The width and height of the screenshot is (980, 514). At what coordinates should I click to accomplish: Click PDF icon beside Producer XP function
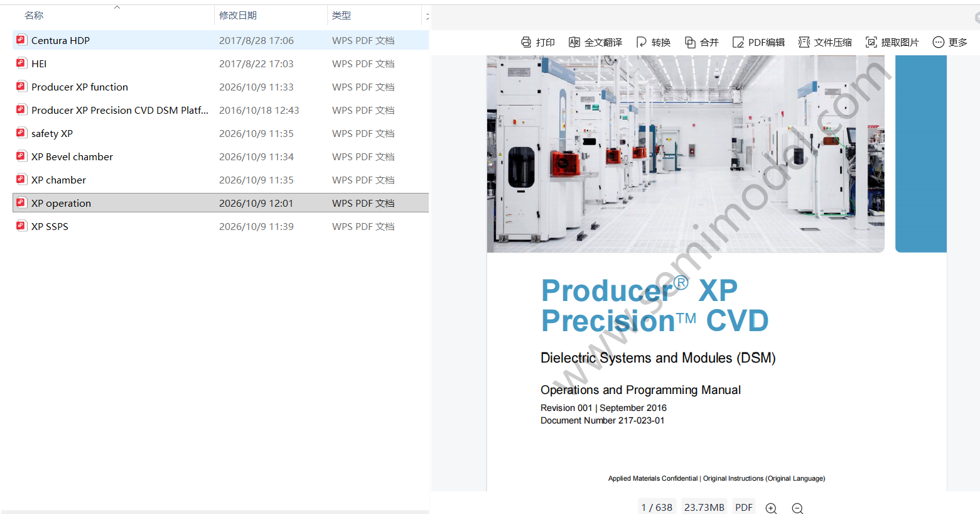(x=21, y=86)
